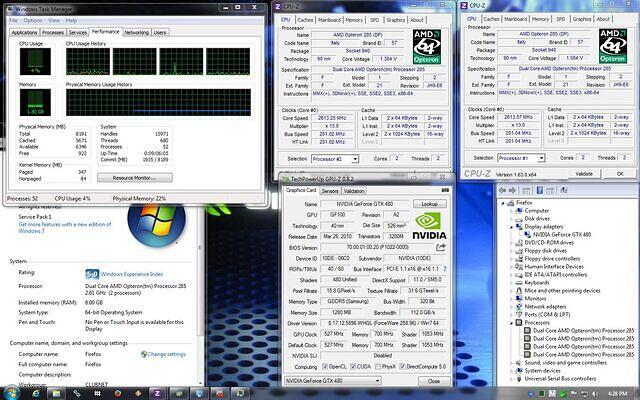Click the Lookup button in GPU-Z

[x=430, y=203]
